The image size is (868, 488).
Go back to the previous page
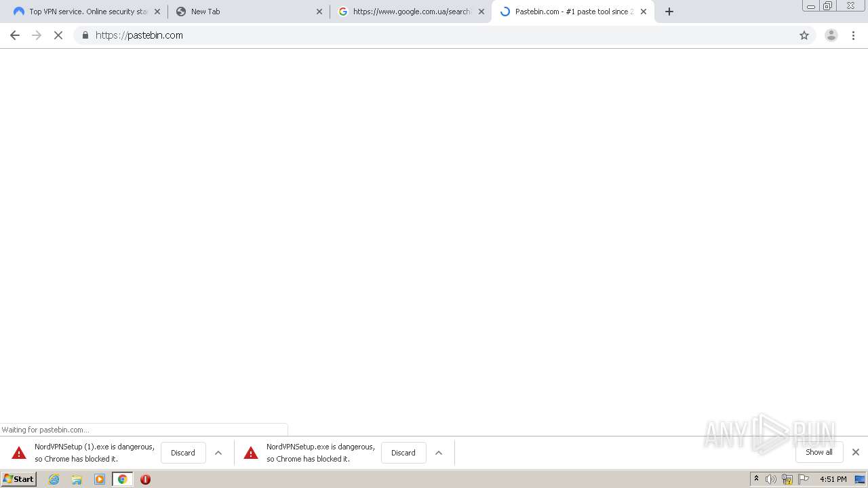tap(15, 35)
